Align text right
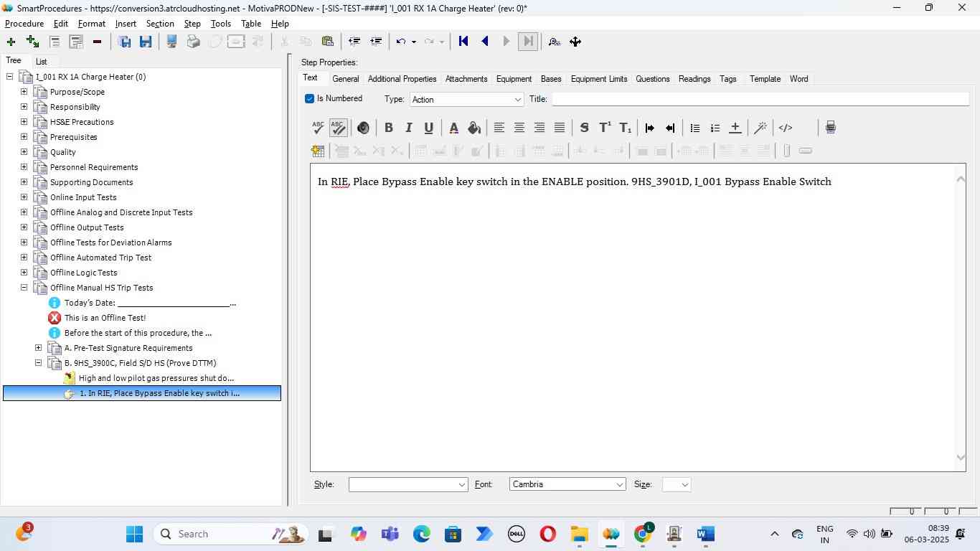Viewport: 980px width, 551px height. (x=540, y=128)
